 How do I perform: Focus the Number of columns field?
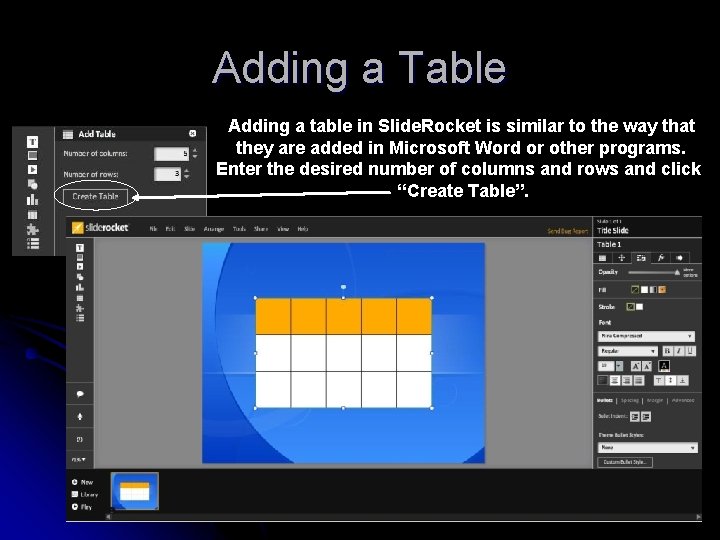coord(172,154)
